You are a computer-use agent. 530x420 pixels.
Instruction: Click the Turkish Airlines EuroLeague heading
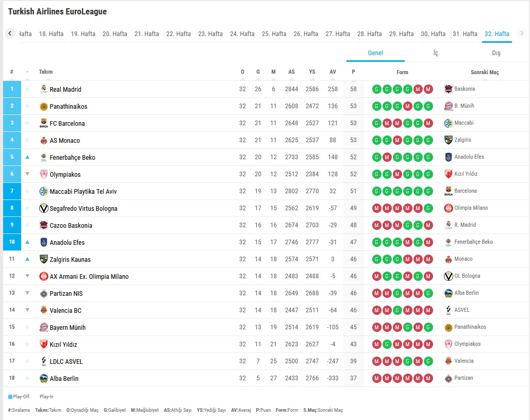point(57,11)
